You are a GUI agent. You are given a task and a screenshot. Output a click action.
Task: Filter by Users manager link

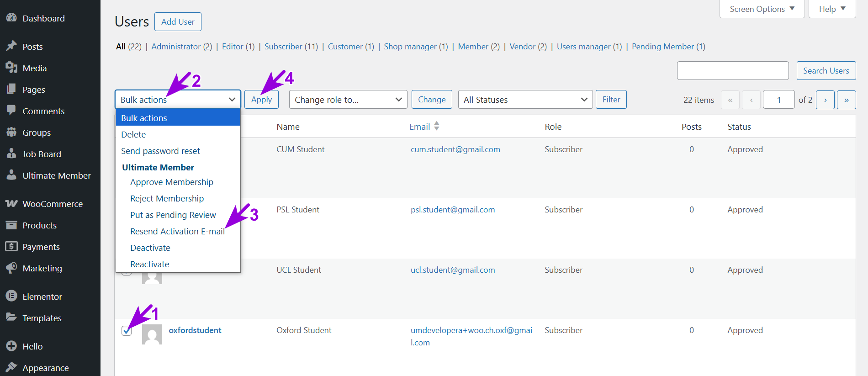589,47
